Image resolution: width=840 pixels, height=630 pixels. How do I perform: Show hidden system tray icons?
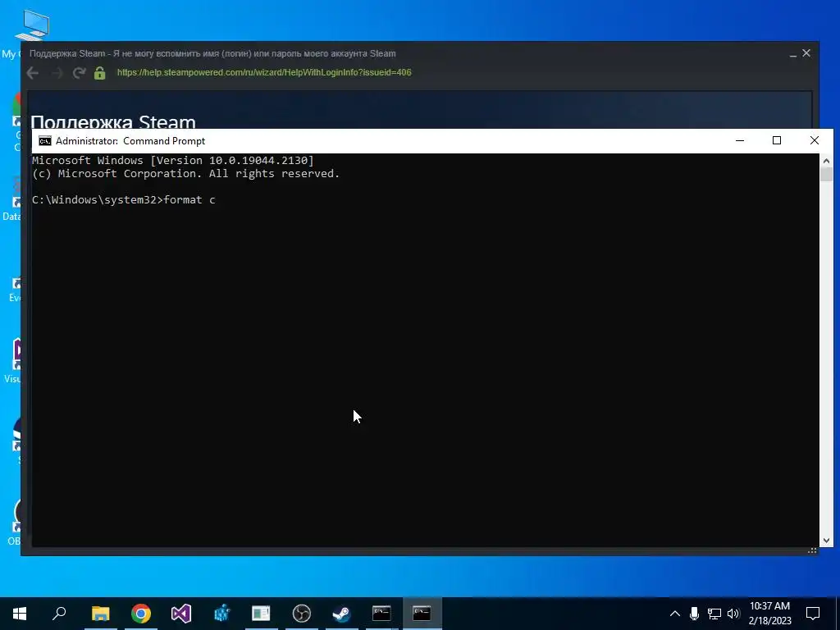pos(675,614)
